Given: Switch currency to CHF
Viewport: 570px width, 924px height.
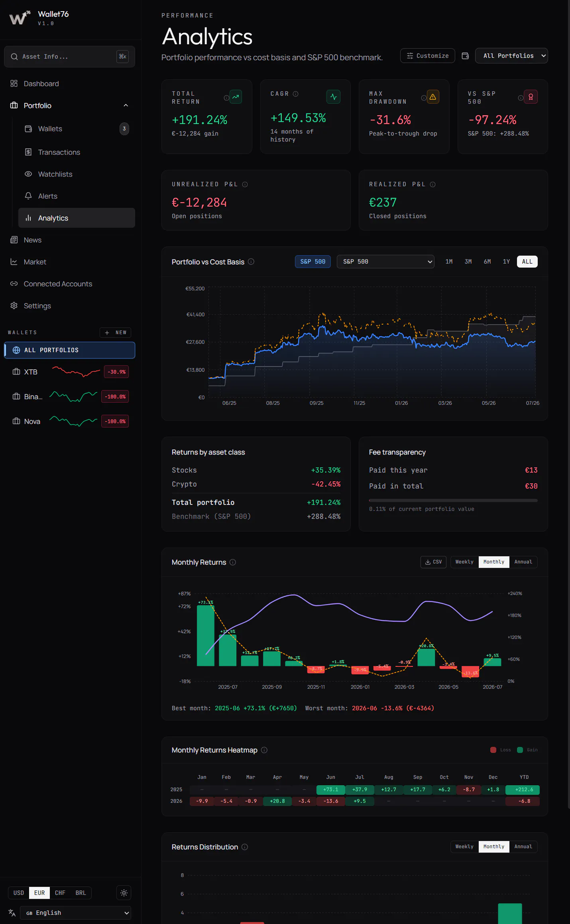Looking at the screenshot, I should [x=60, y=893].
